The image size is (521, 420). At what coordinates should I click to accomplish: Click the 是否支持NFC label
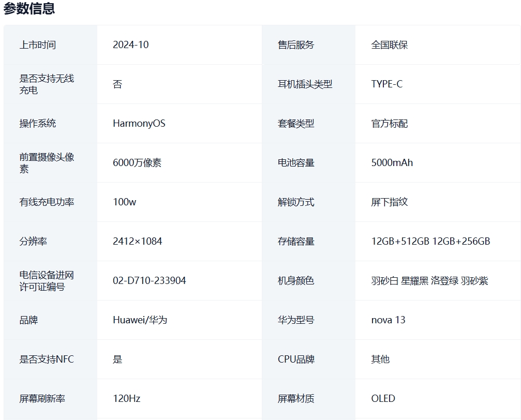click(47, 359)
